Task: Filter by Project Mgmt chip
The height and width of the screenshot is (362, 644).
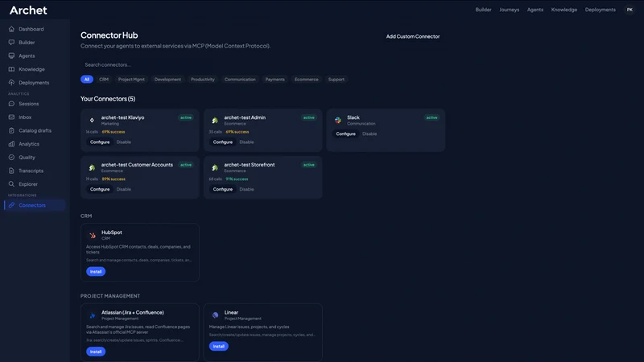Action: (131, 79)
